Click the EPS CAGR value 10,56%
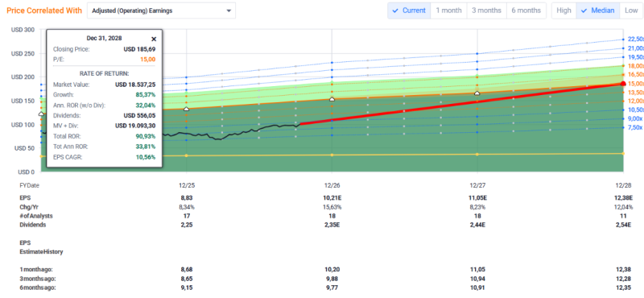 [146, 157]
